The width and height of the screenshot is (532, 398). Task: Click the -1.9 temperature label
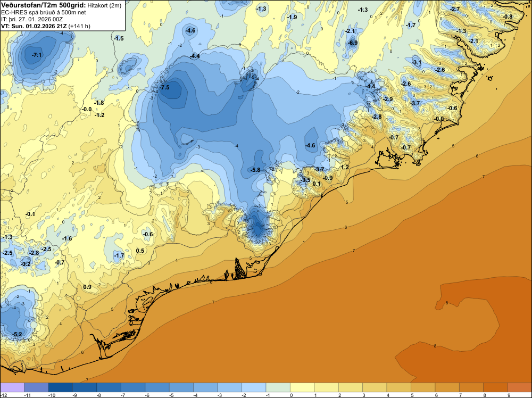tap(292, 17)
